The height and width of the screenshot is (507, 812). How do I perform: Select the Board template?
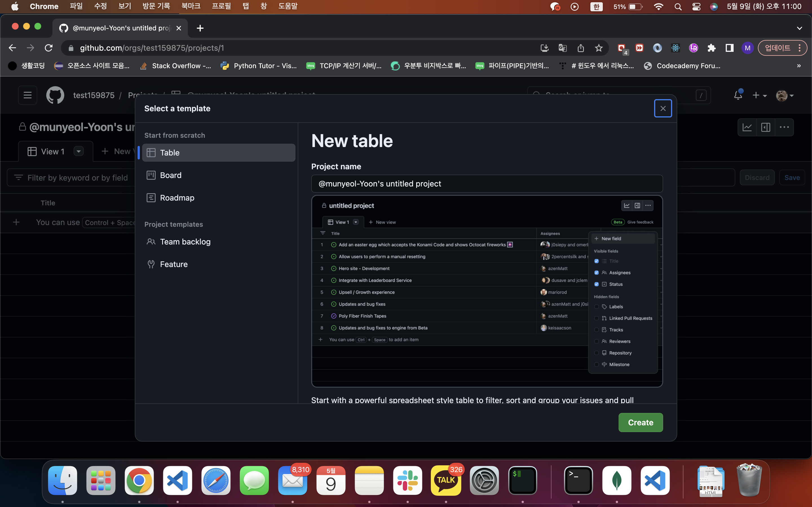[x=171, y=175]
